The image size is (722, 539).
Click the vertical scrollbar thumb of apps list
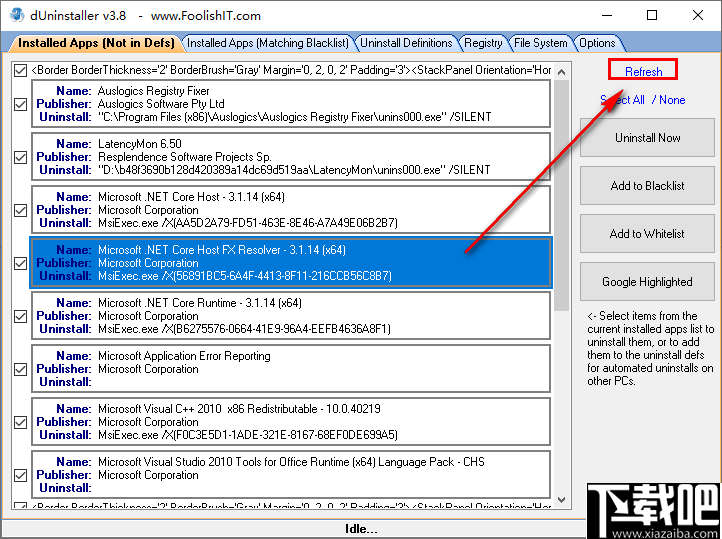point(561,196)
